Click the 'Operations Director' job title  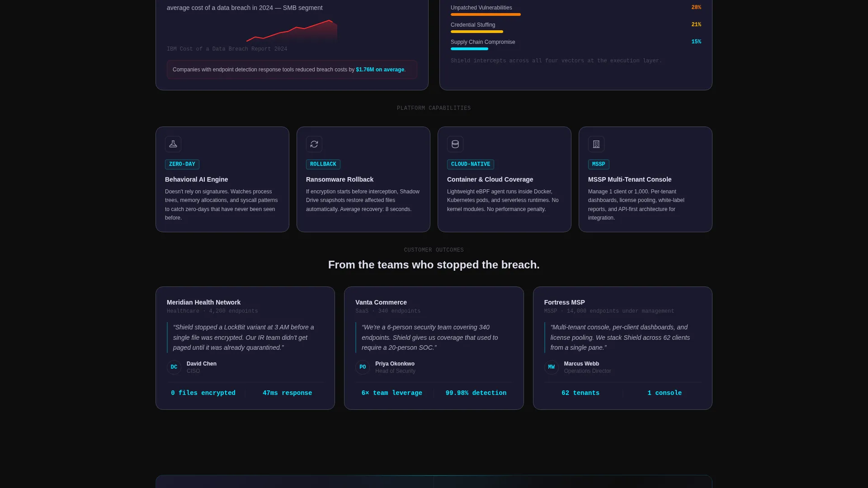(x=587, y=371)
